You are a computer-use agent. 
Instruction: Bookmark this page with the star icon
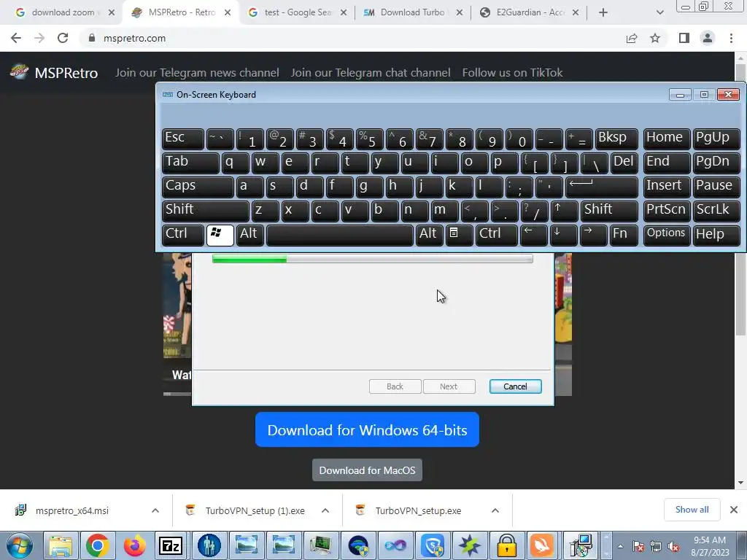(x=655, y=38)
